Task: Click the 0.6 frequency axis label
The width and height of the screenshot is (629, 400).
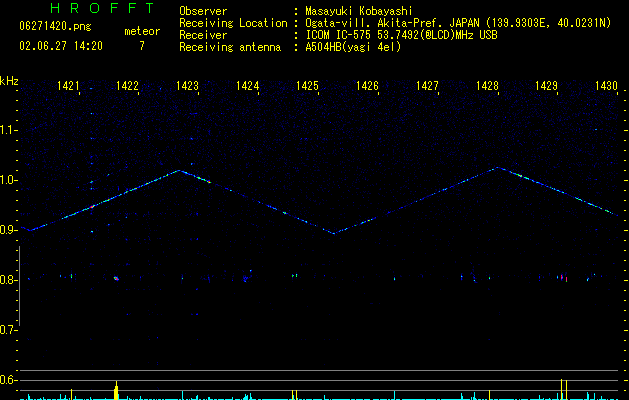Action: [x=7, y=380]
